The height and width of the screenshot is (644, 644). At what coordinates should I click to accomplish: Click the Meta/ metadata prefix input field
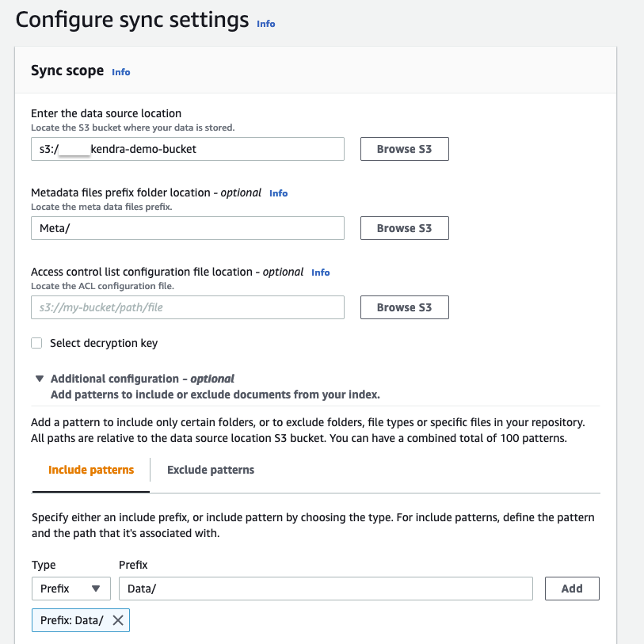coord(188,228)
